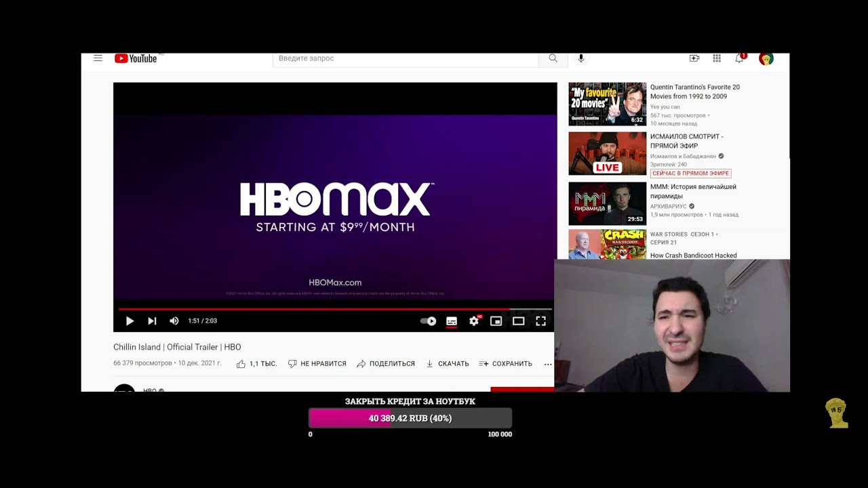Click СОХРАНИТЬ to save to playlist
This screenshot has height=488, width=868.
tap(505, 364)
